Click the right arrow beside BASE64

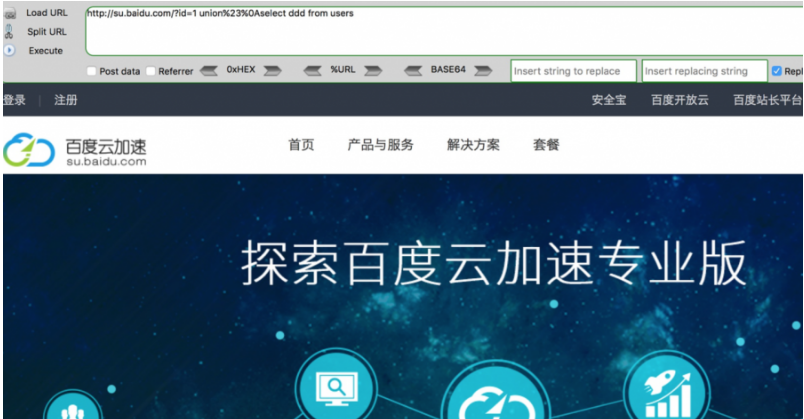(483, 70)
